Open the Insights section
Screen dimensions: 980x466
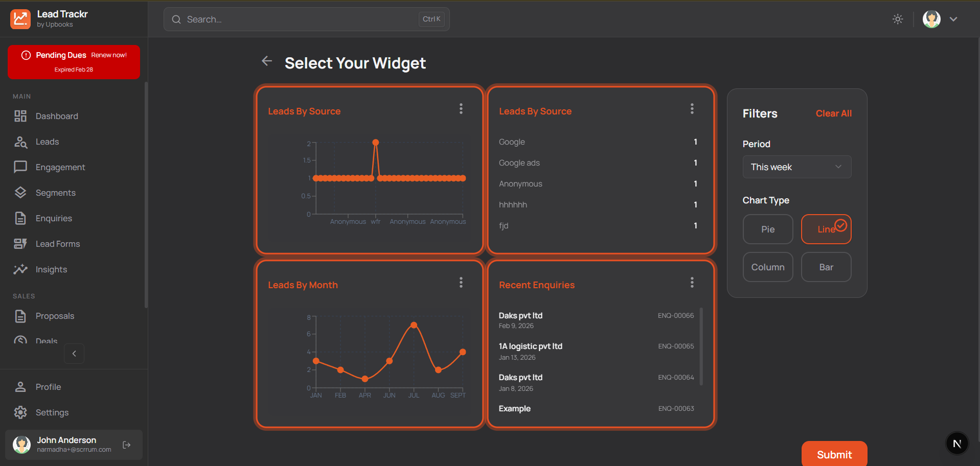tap(51, 269)
